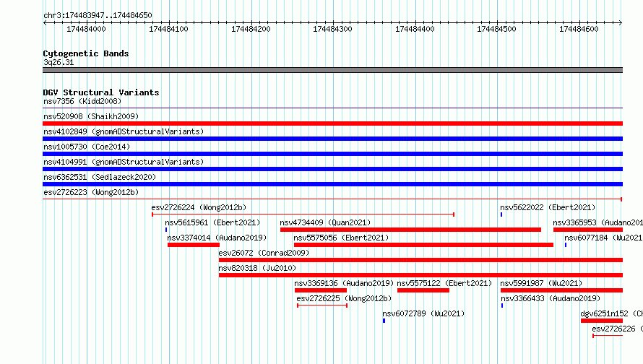Click the Cytogenetic Bands track title

pos(86,53)
